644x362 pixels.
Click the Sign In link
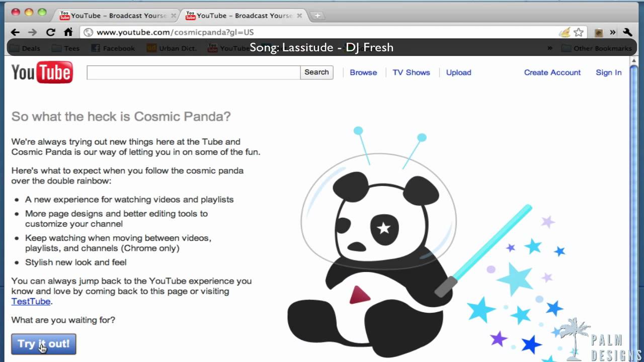point(608,72)
